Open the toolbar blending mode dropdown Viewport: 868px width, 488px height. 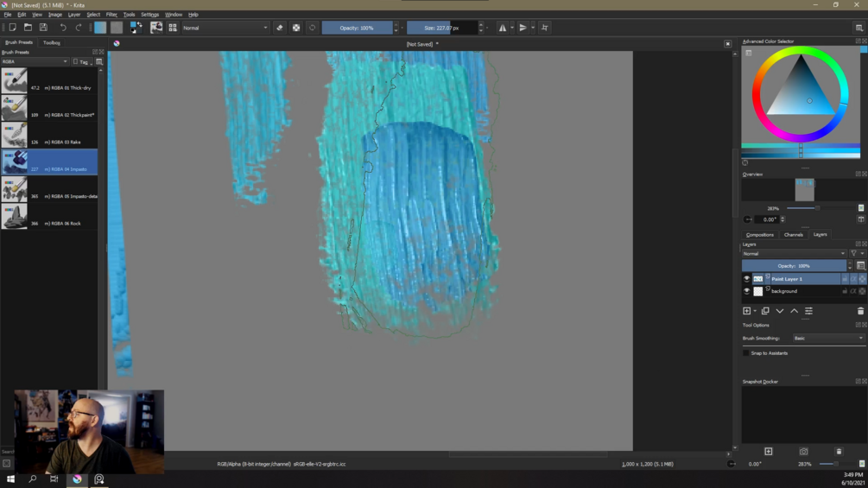[225, 28]
